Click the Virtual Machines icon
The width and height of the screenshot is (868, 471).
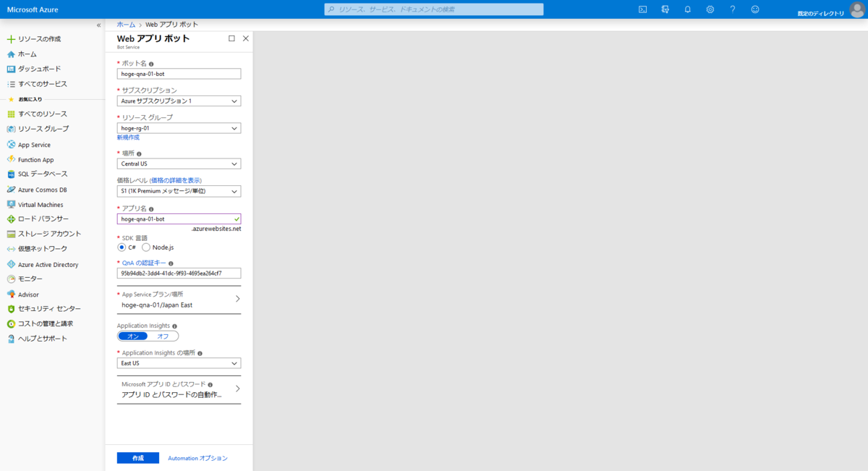click(x=11, y=205)
